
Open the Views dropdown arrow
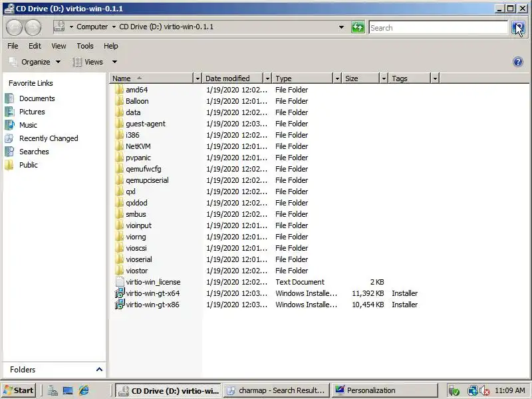(114, 62)
